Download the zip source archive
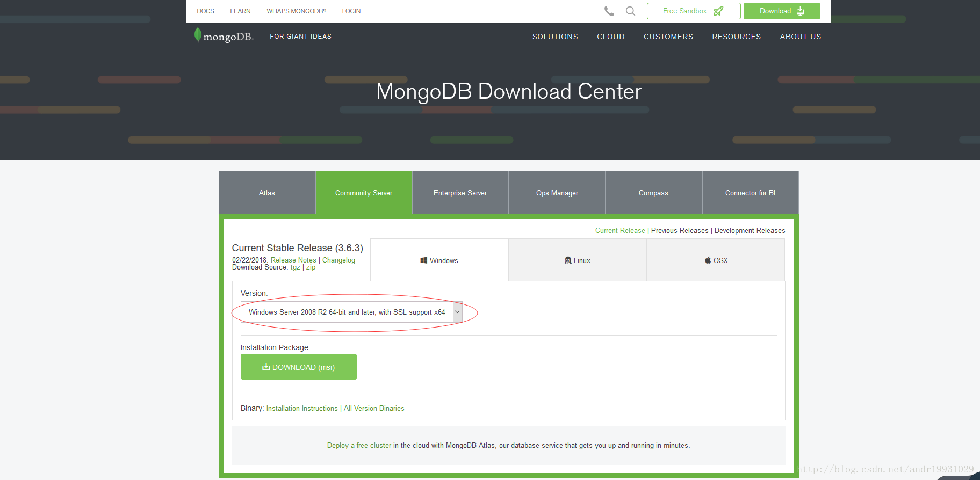Image resolution: width=980 pixels, height=480 pixels. (x=311, y=267)
